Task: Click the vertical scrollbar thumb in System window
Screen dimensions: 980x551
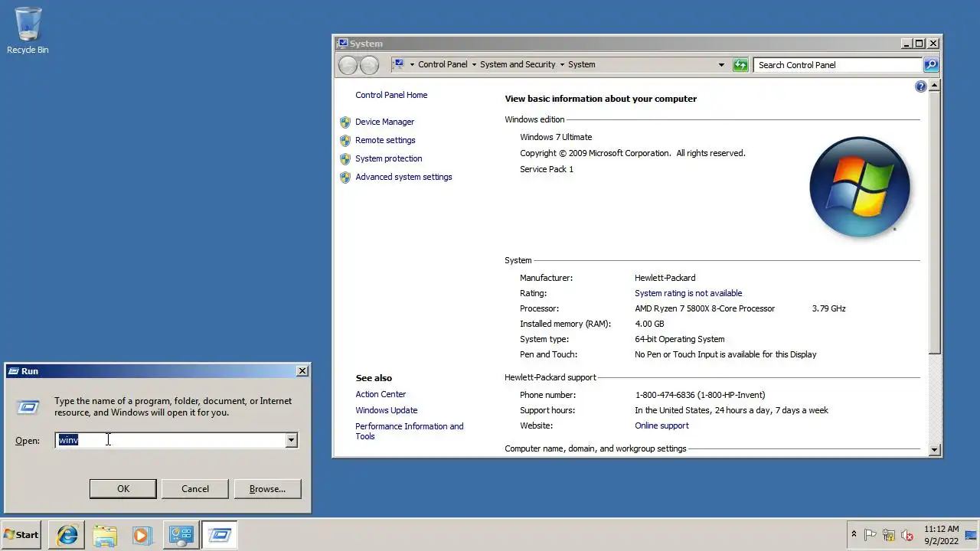Action: (934, 223)
